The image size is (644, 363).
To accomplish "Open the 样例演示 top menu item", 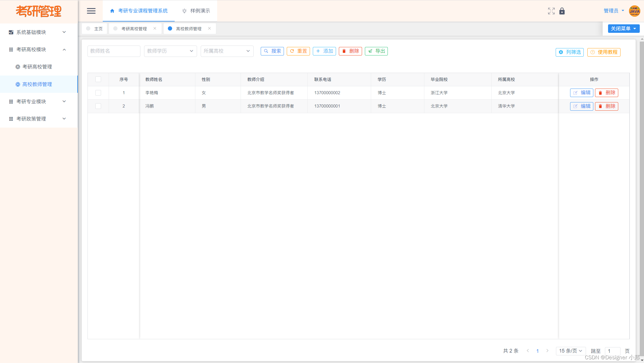I will tap(196, 11).
